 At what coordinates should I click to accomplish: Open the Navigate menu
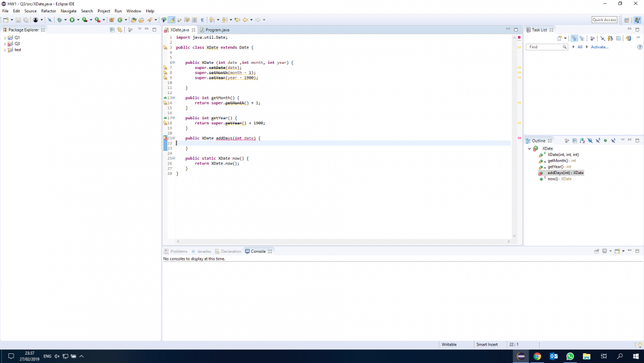[69, 11]
